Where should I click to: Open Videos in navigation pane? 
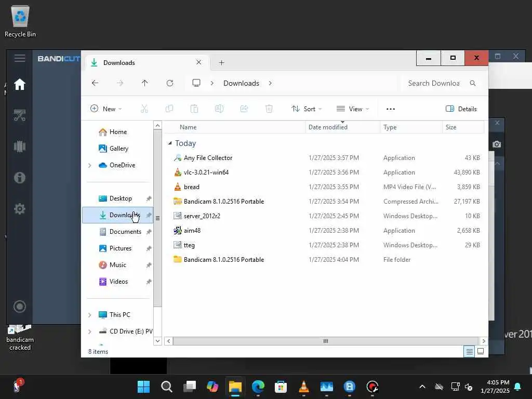point(117,282)
